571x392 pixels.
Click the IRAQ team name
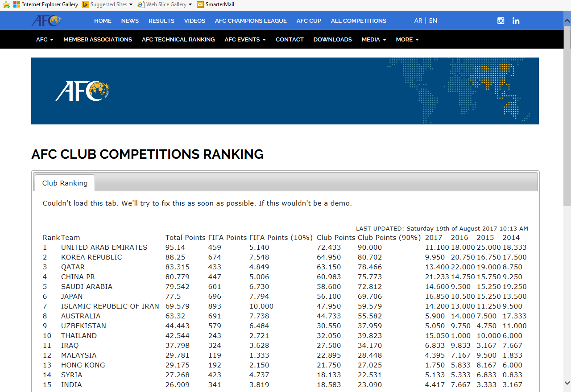(70, 345)
